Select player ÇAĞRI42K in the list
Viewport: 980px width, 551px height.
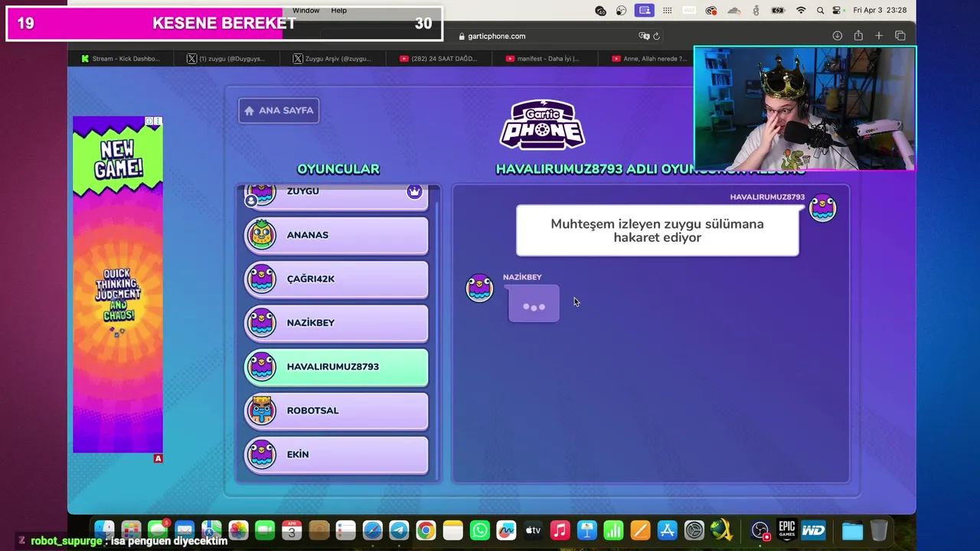(x=336, y=279)
